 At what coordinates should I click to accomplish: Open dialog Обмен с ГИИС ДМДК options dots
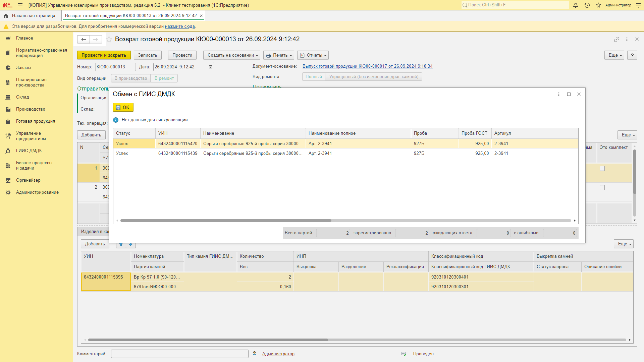(559, 94)
